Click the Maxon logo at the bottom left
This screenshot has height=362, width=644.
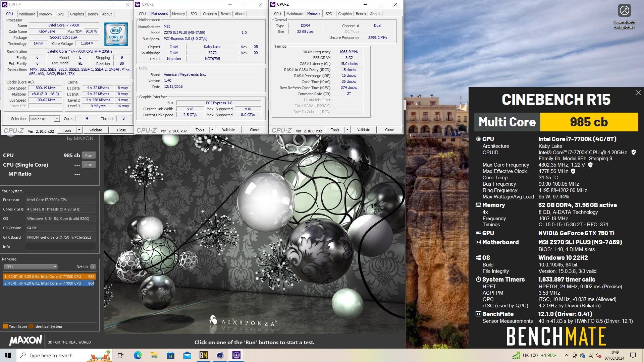pos(25,340)
